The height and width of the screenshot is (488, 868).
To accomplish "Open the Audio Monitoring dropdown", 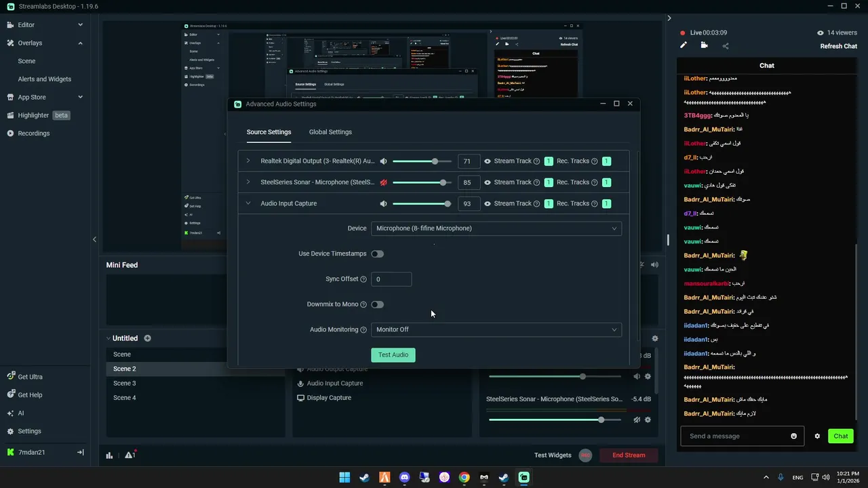I will click(x=496, y=329).
